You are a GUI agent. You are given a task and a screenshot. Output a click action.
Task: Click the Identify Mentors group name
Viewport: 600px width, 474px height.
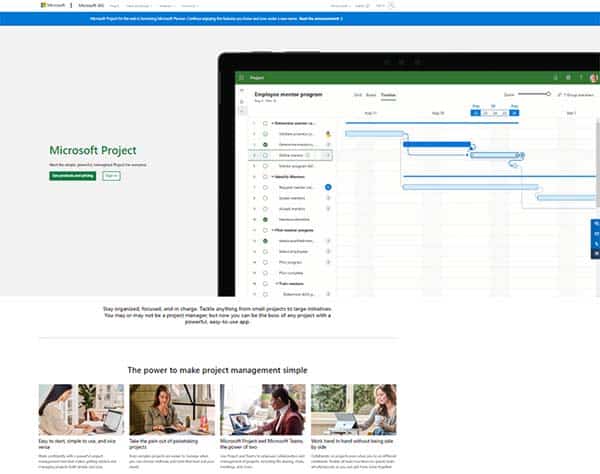[290, 177]
